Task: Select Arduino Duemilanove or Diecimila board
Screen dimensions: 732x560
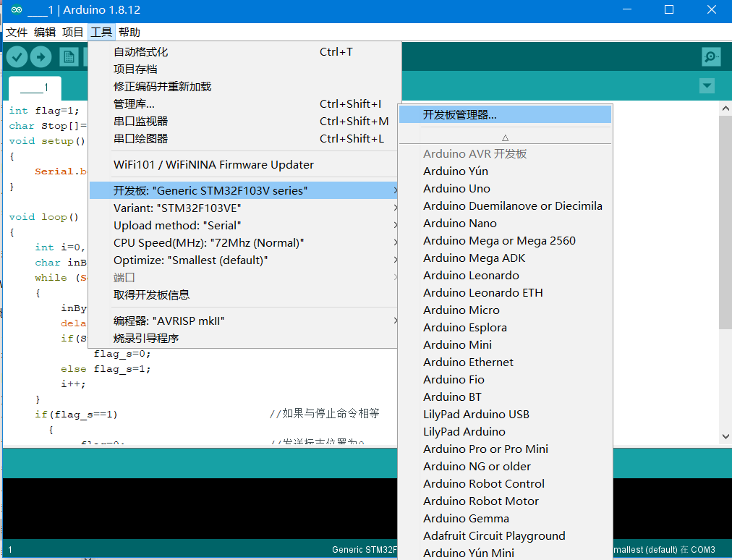Action: coord(505,205)
